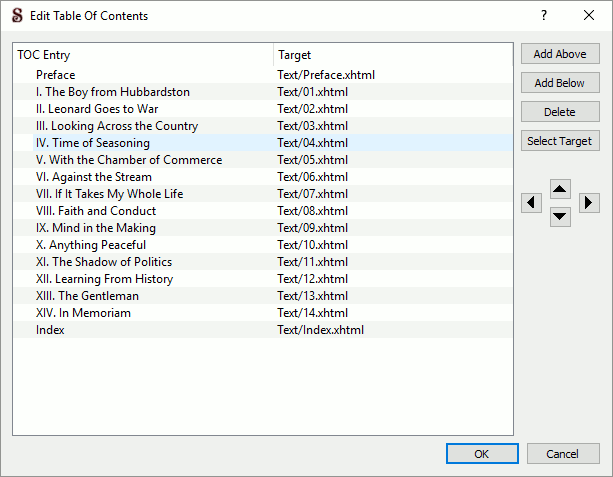Click the Text/10.xhtml target cell
This screenshot has width=613, height=477.
pos(313,245)
